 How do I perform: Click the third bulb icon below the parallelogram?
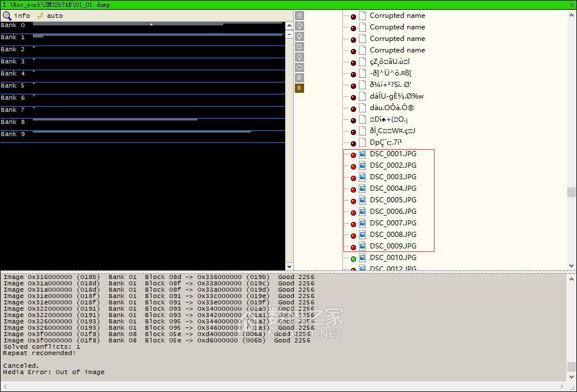[x=299, y=57]
